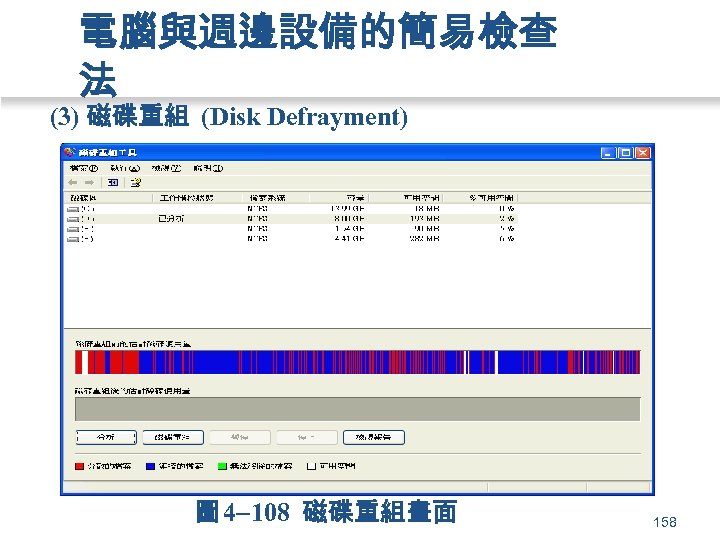The image size is (720, 540).
Task: Click the empty grey usage bar after defragmentation
Action: click(357, 409)
